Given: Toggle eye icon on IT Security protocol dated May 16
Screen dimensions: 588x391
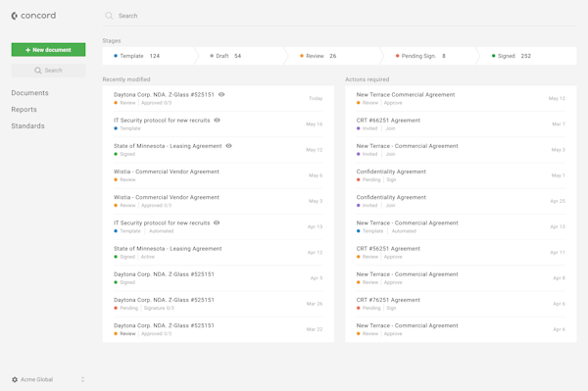Looking at the screenshot, I should tap(218, 121).
